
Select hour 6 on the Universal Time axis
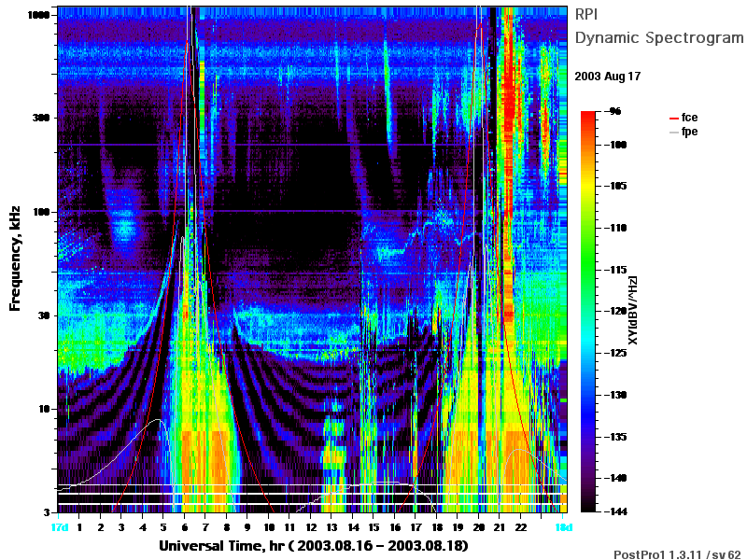click(x=184, y=527)
